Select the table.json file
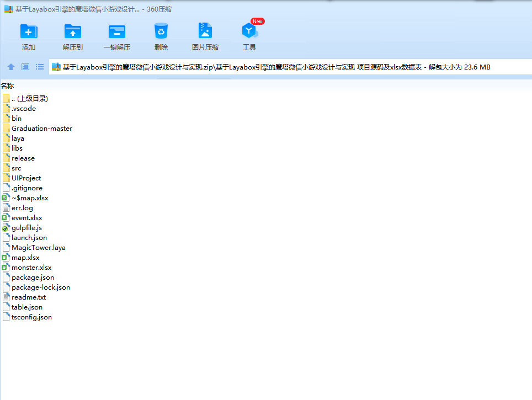The width and height of the screenshot is (532, 400). (23, 307)
